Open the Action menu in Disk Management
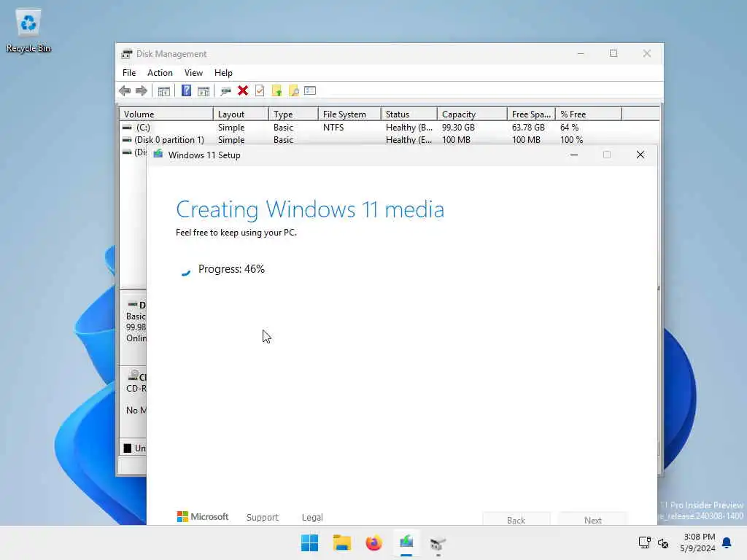The height and width of the screenshot is (560, 747). click(160, 73)
